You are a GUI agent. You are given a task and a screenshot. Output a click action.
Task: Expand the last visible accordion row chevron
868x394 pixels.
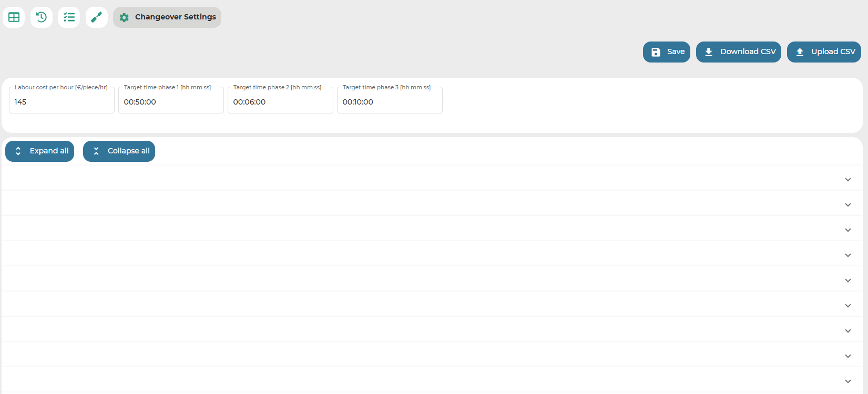pyautogui.click(x=847, y=381)
